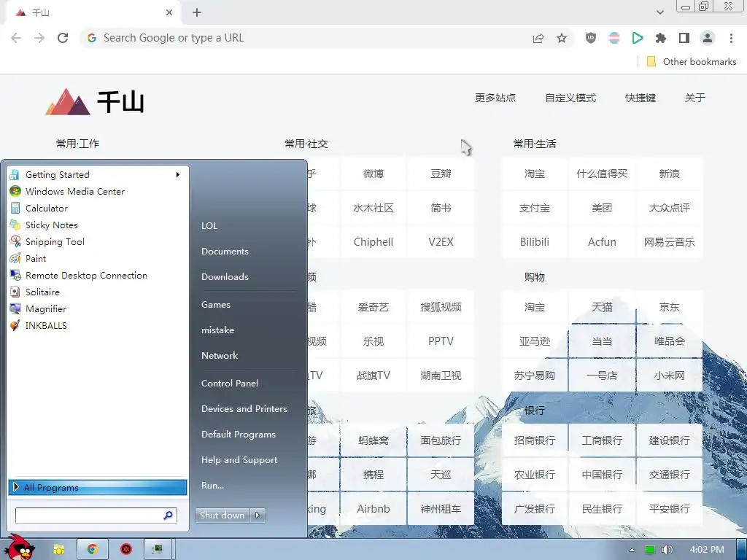Click the Start button with the red bird
The image size is (747, 560).
click(20, 548)
